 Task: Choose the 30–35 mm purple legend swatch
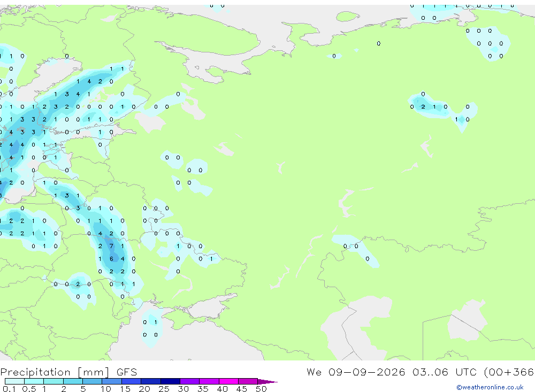click(190, 381)
